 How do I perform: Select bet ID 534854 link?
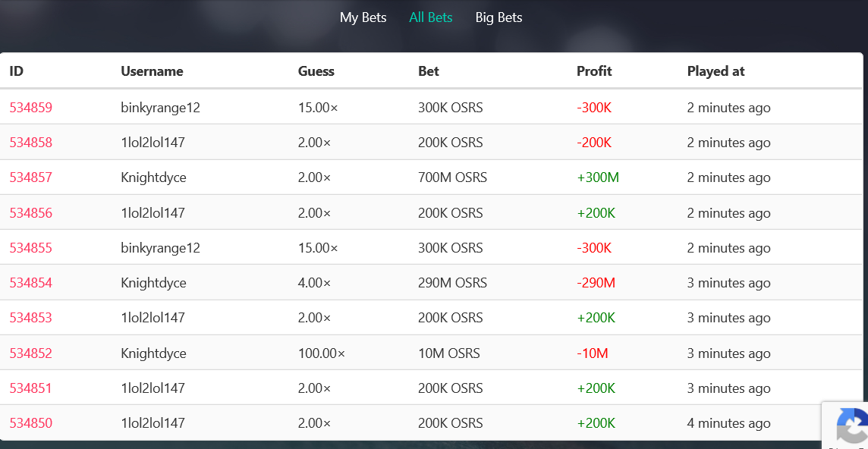[31, 283]
